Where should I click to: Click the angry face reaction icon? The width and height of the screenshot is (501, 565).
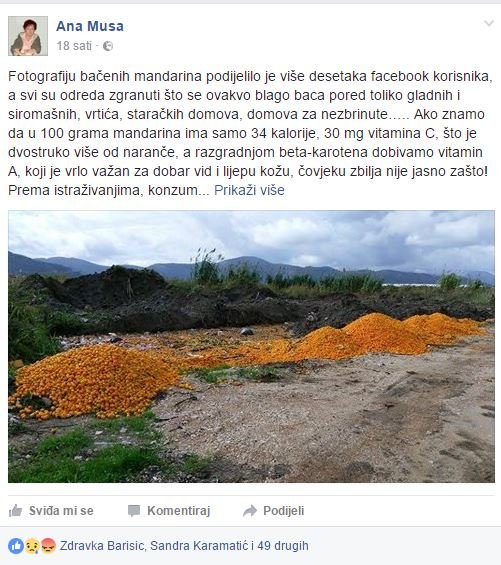pyautogui.click(x=48, y=546)
